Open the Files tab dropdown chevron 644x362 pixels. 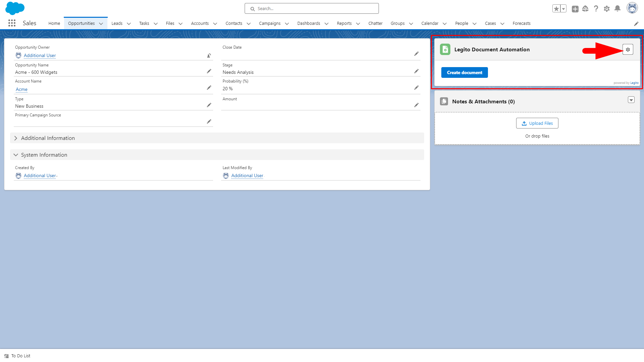coord(181,23)
